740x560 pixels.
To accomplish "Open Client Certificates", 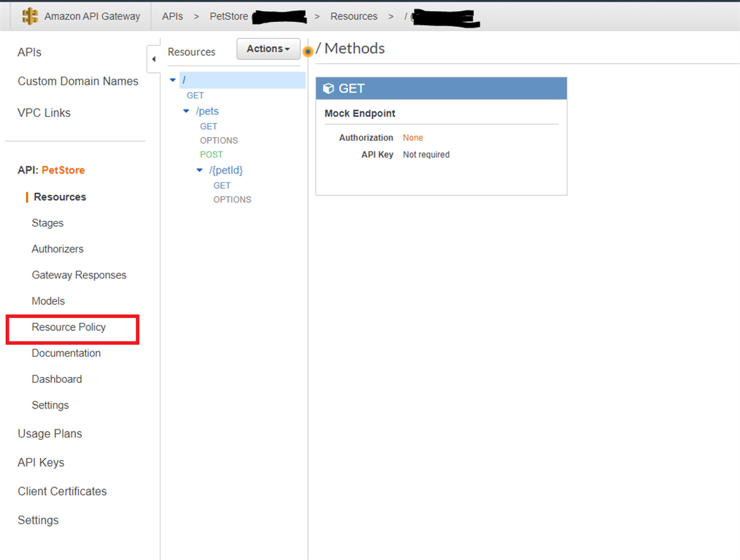I will (62, 491).
